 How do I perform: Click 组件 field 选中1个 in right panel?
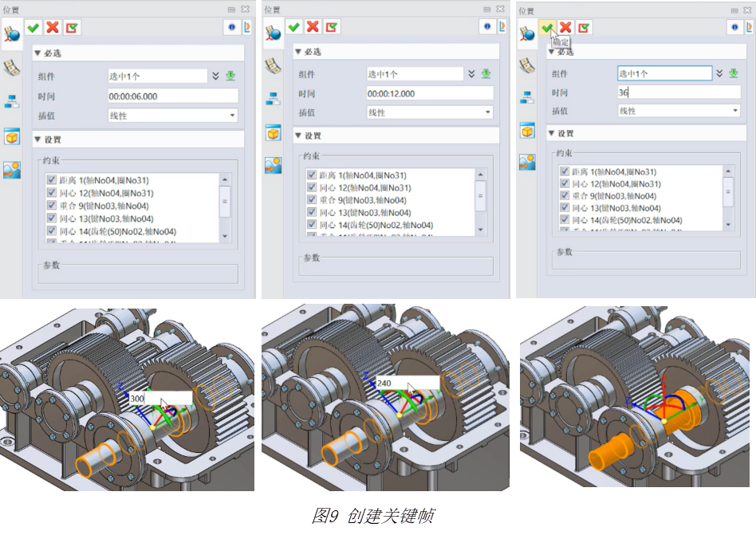tap(663, 73)
